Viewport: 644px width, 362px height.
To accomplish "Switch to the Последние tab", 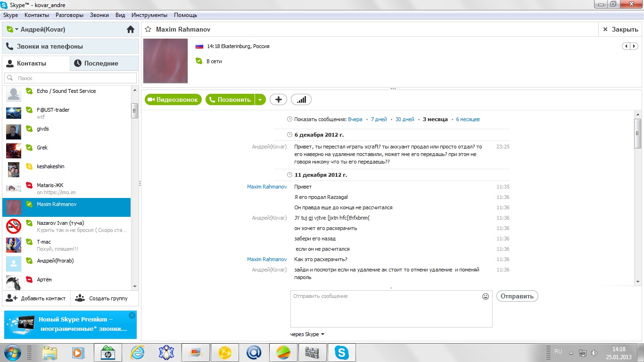I will (x=104, y=63).
